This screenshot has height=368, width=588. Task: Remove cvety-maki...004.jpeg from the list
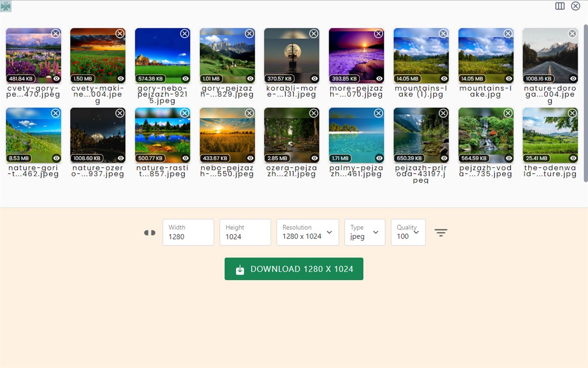(x=120, y=33)
